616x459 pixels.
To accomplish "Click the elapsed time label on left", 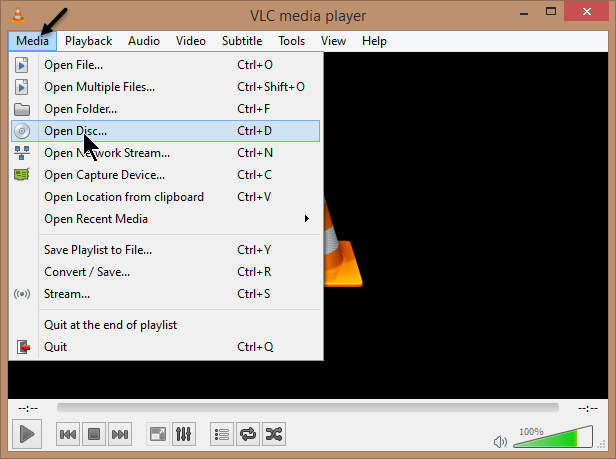I will click(28, 409).
